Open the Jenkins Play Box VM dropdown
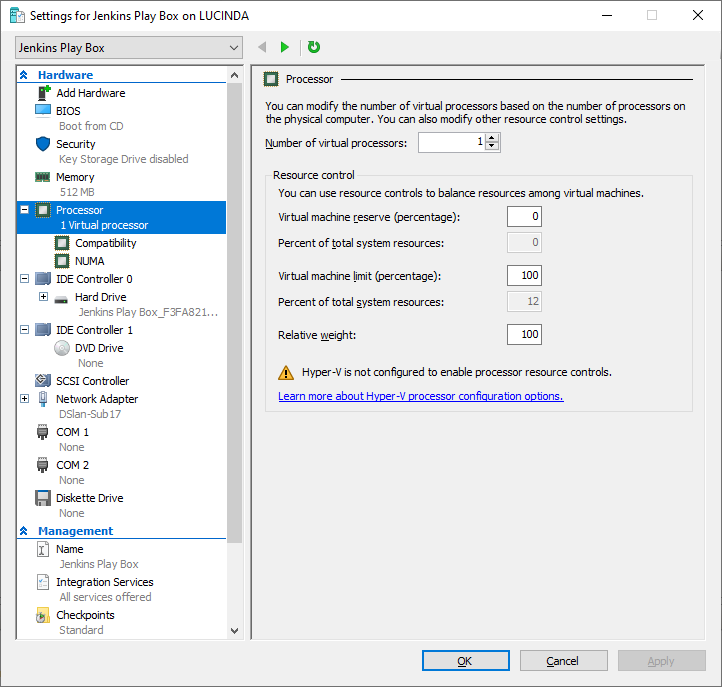Image resolution: width=722 pixels, height=687 pixels. 129,48
